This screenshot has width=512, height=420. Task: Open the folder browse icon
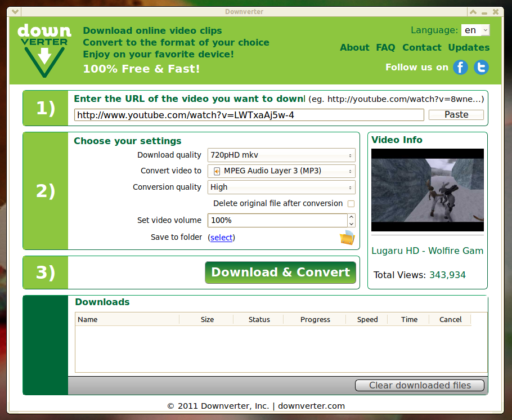pyautogui.click(x=347, y=237)
